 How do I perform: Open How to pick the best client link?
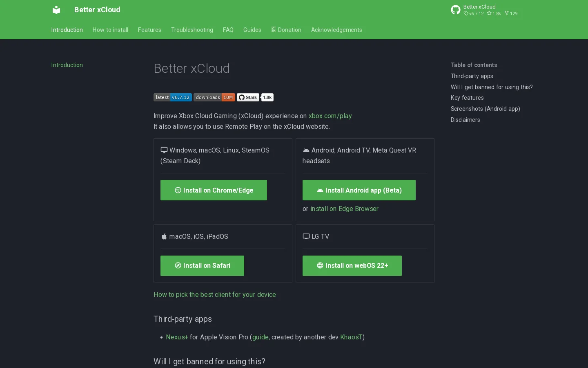coord(215,294)
